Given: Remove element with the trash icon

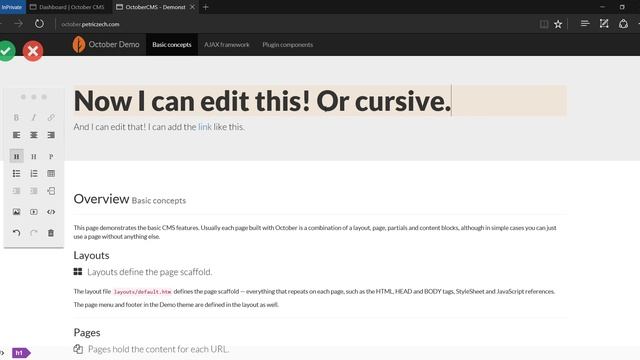Looking at the screenshot, I should pyautogui.click(x=51, y=233).
